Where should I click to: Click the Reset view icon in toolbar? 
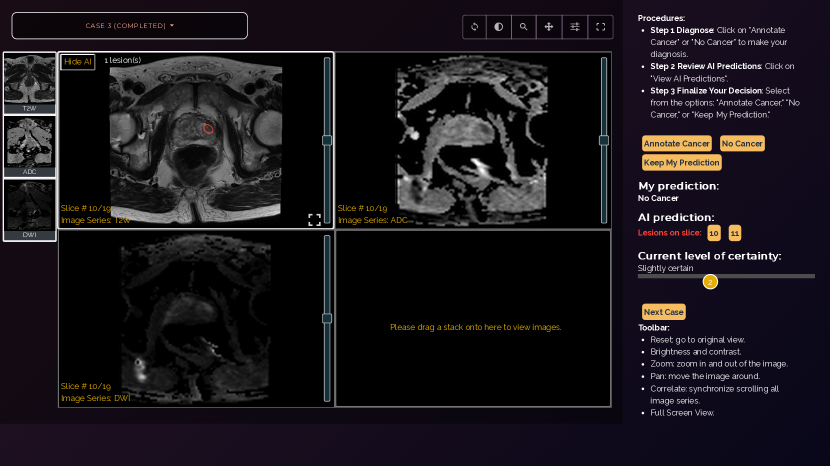[x=474, y=27]
